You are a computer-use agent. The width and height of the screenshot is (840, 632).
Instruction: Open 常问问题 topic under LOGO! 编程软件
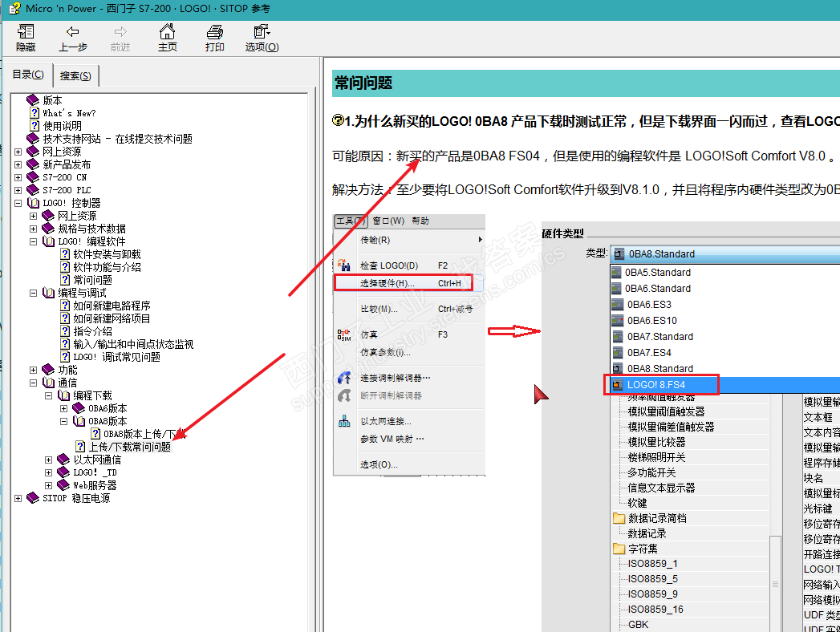[x=93, y=280]
